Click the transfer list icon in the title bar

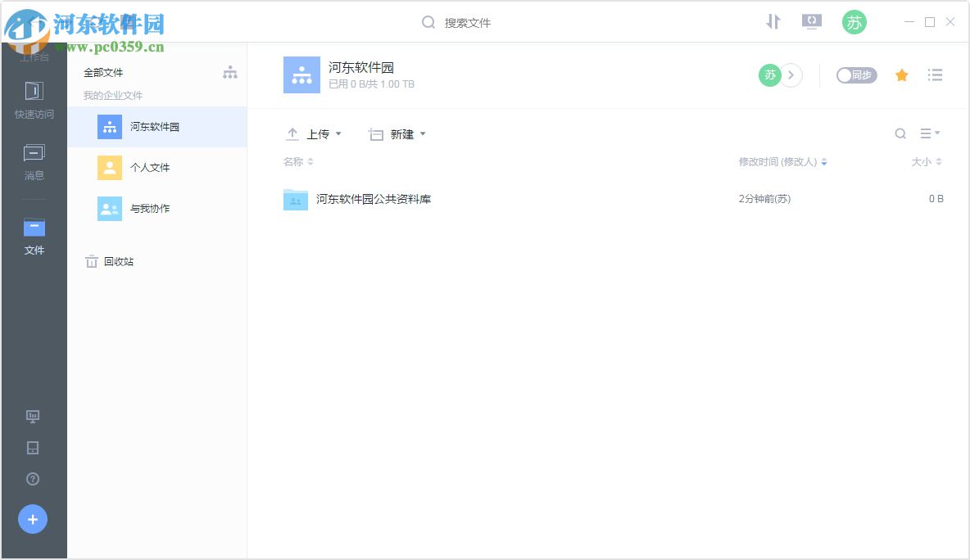pyautogui.click(x=773, y=22)
